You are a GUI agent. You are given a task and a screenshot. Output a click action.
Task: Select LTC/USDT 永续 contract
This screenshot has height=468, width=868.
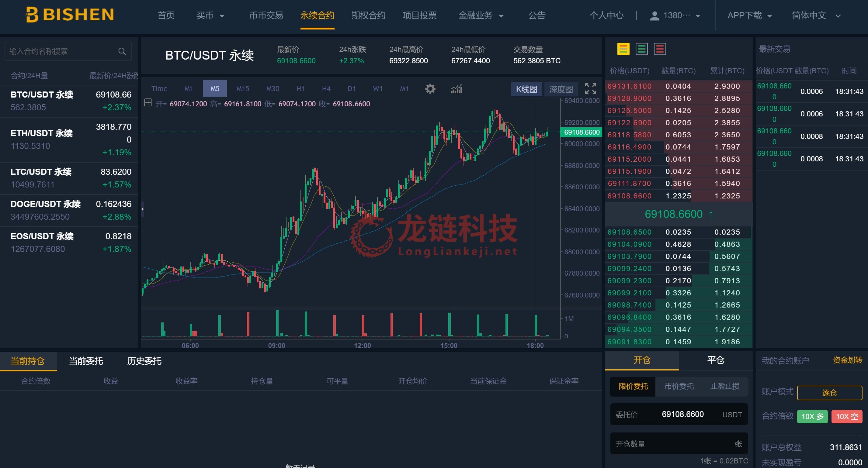pos(69,178)
